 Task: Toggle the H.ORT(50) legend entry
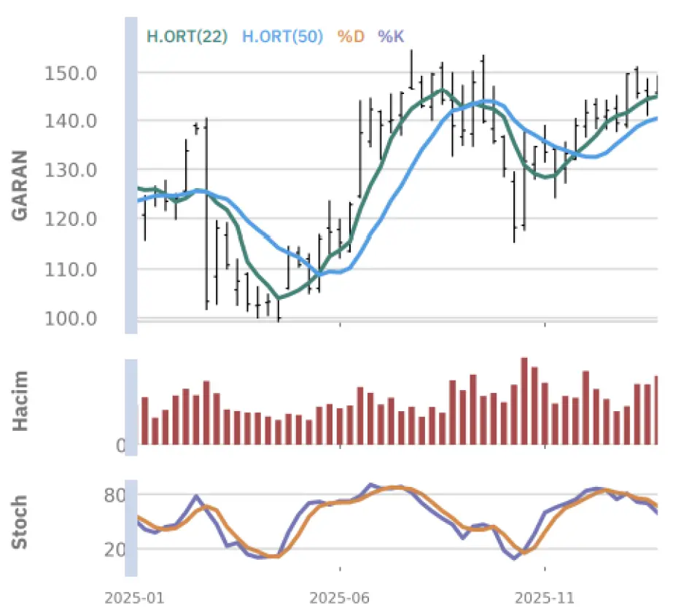[x=281, y=36]
